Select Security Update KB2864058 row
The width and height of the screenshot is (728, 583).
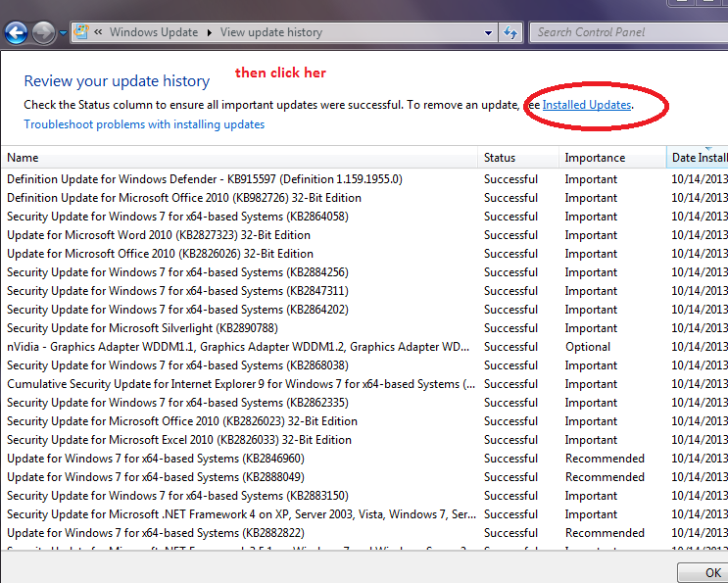[x=364, y=217]
